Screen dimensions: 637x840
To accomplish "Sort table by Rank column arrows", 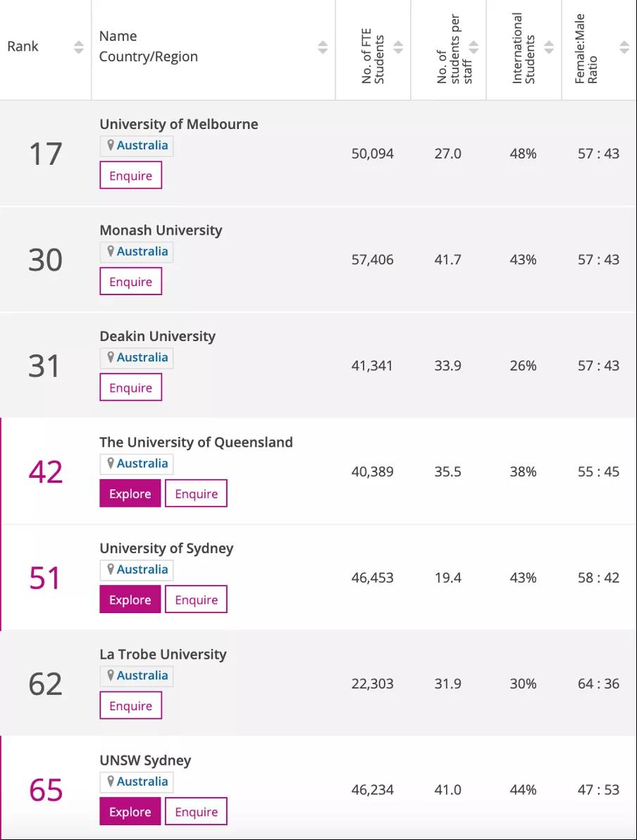I will [78, 47].
